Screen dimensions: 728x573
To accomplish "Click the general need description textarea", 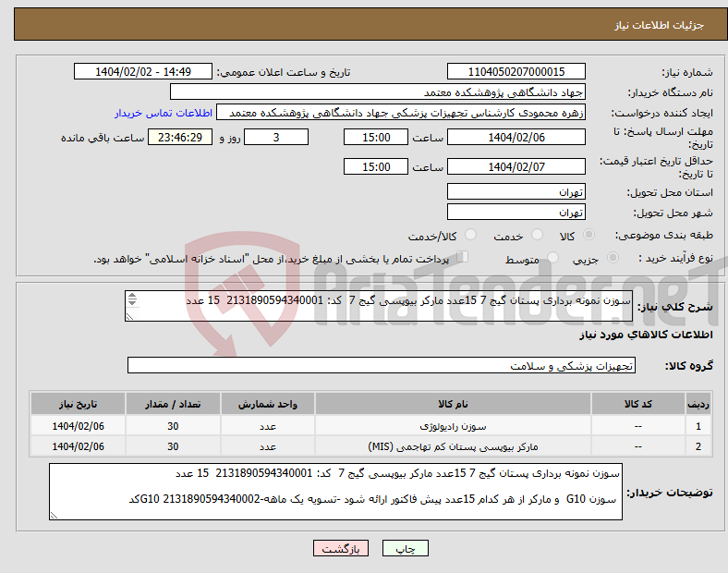I will [379, 306].
